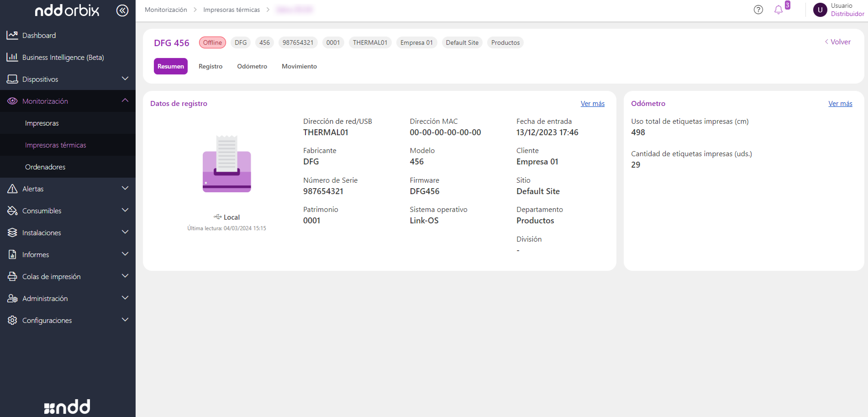Viewport: 868px width, 417px height.
Task: Switch to the Registro tab
Action: point(210,66)
